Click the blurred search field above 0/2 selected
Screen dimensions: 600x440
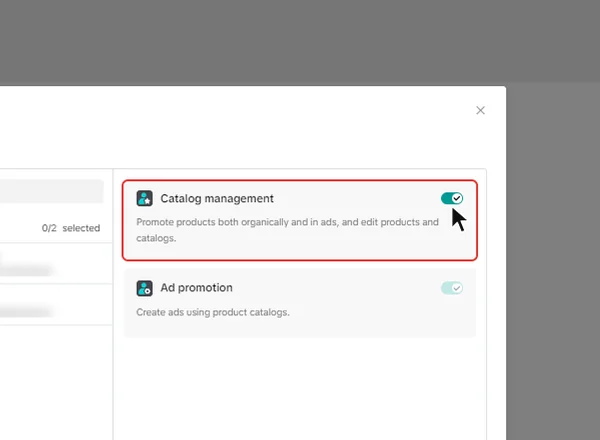click(x=51, y=191)
